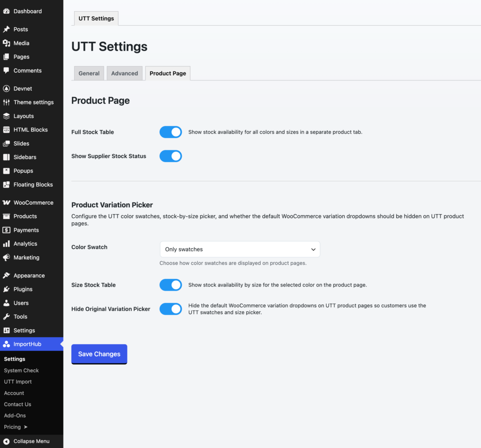The image size is (481, 448).
Task: Turn off Hide Original Variation Picker
Action: [171, 309]
